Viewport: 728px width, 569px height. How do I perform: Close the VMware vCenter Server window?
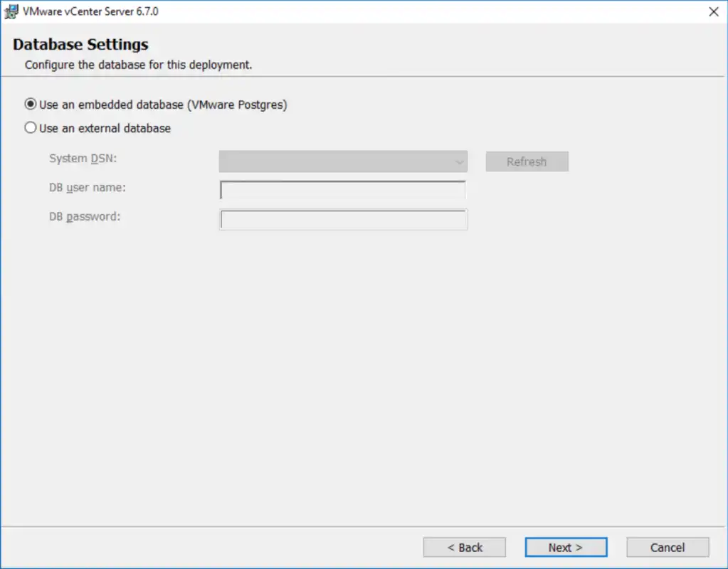pyautogui.click(x=714, y=11)
